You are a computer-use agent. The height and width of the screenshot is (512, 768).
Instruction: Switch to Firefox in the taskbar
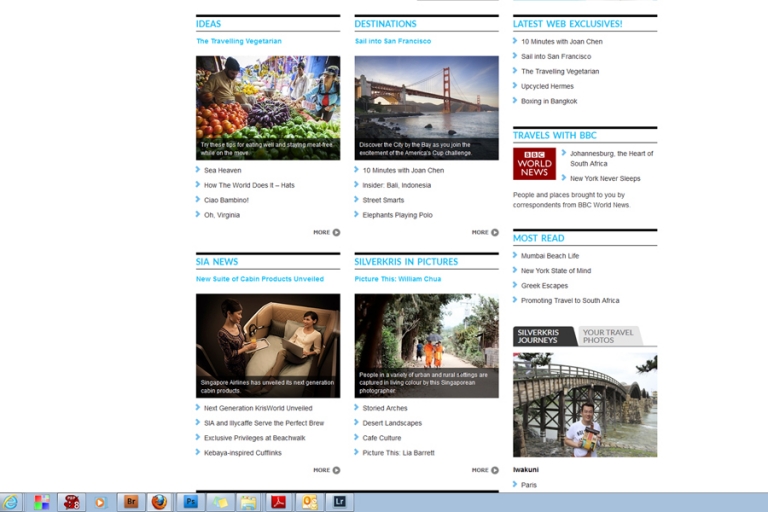coord(159,502)
